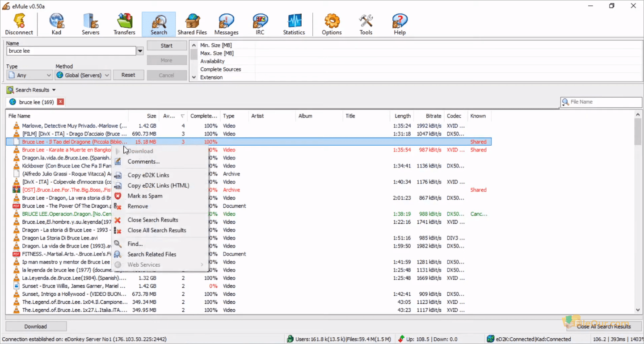The height and width of the screenshot is (344, 644).
Task: Click the More button
Action: pos(167,60)
